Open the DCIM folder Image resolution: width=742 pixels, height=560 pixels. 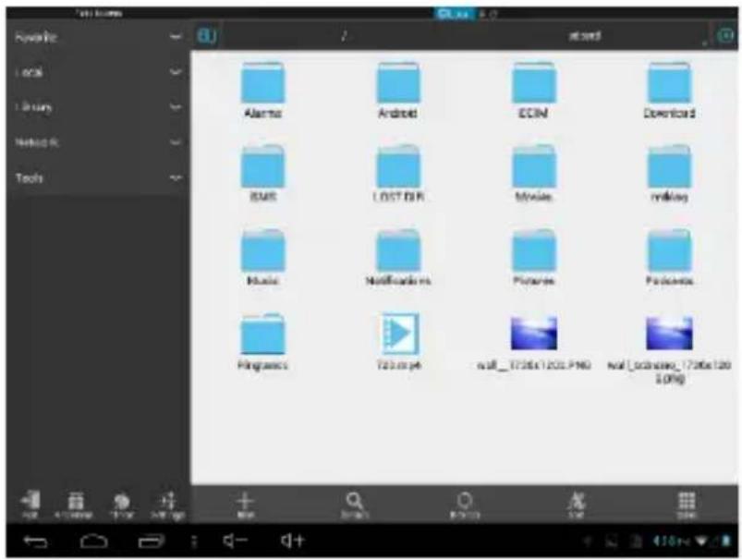pyautogui.click(x=534, y=90)
